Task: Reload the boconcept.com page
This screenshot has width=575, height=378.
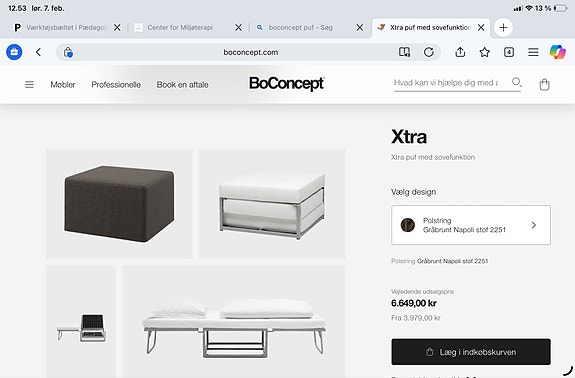Action: point(429,52)
